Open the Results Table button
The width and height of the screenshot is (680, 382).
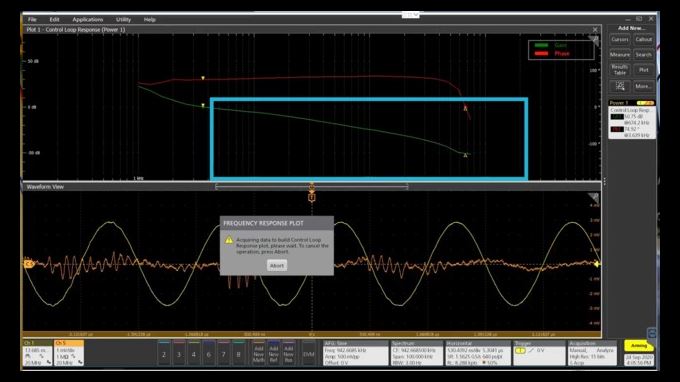(620, 70)
